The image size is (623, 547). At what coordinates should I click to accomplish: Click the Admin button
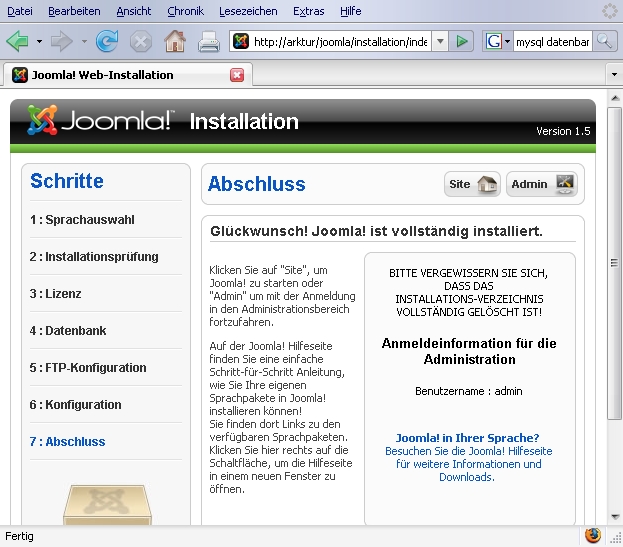pyautogui.click(x=541, y=184)
